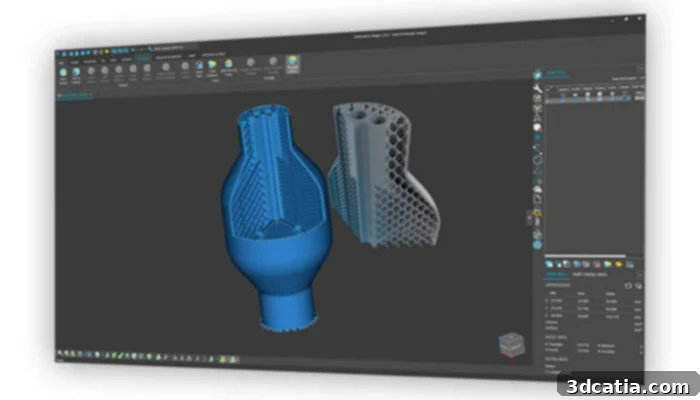The height and width of the screenshot is (400, 700).
Task: Switch to the active blue part info tab
Action: (557, 275)
